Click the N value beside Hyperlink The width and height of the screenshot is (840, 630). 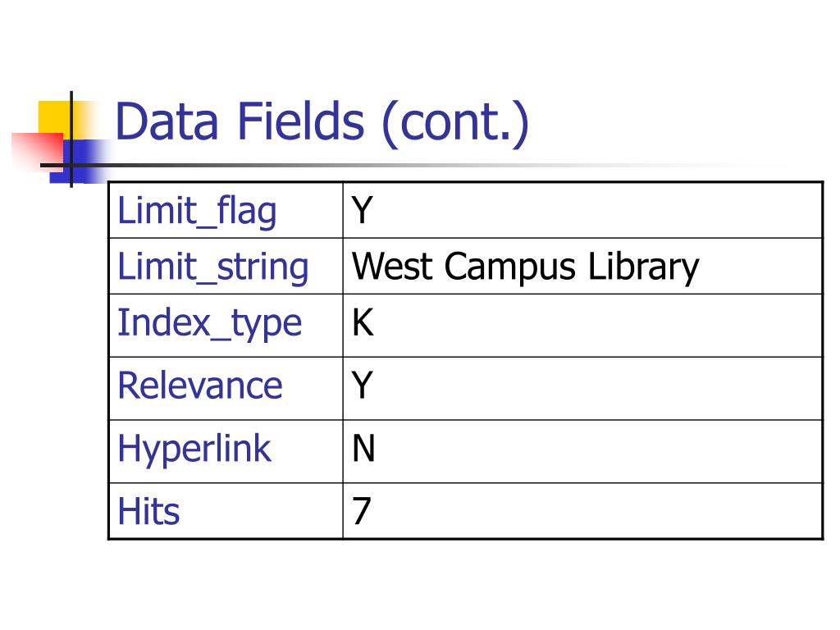tap(363, 448)
